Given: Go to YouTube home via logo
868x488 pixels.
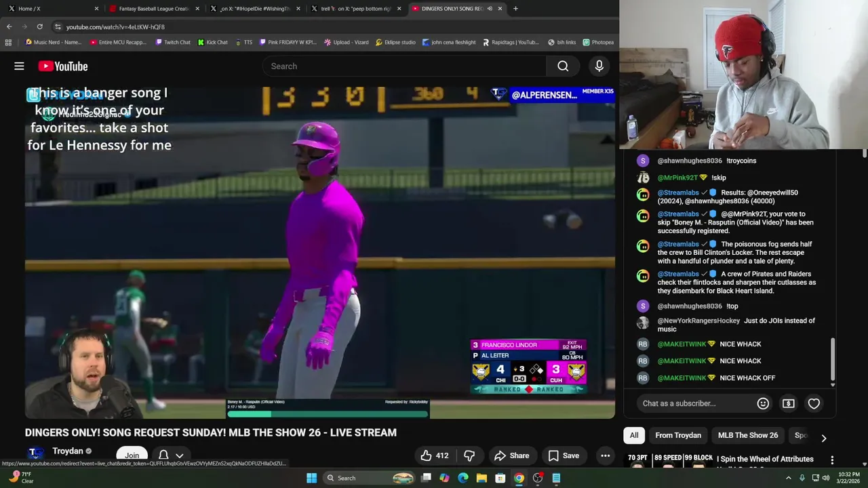Looking at the screenshot, I should (x=63, y=66).
